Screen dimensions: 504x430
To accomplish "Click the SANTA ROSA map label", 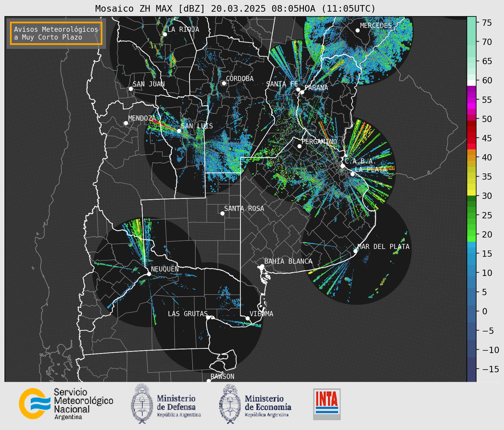I will point(244,208).
